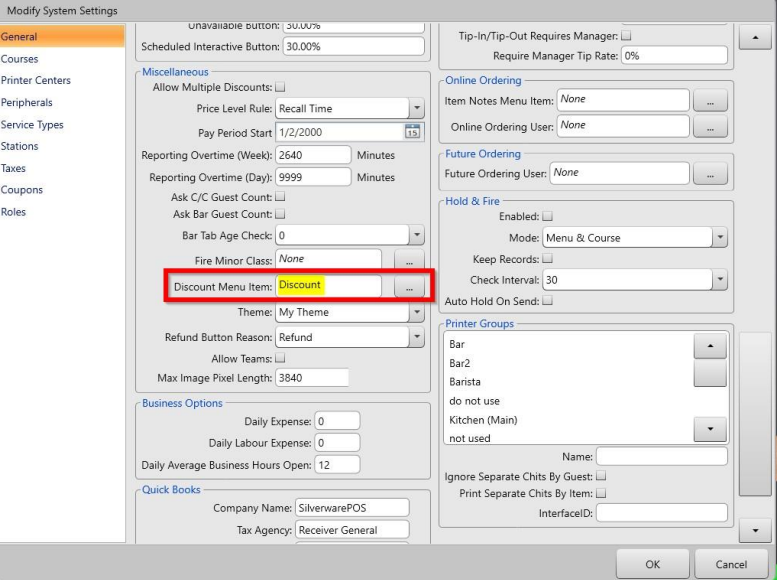This screenshot has height=580, width=779.
Task: Open Bar Tab Age Check dropdown
Action: [x=417, y=235]
